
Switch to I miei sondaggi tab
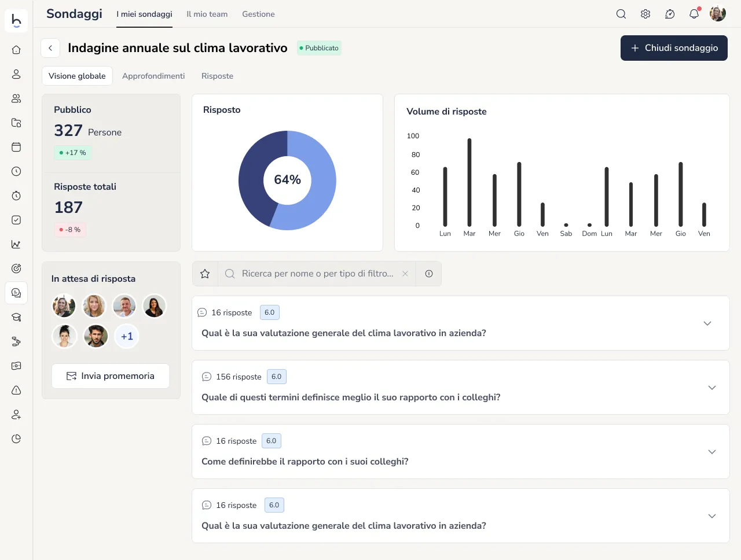(144, 14)
